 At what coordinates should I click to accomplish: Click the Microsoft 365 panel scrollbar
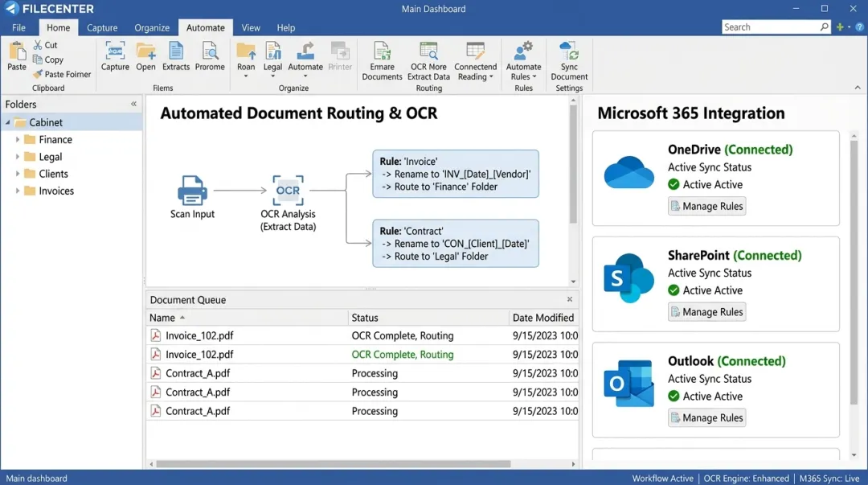(854, 272)
